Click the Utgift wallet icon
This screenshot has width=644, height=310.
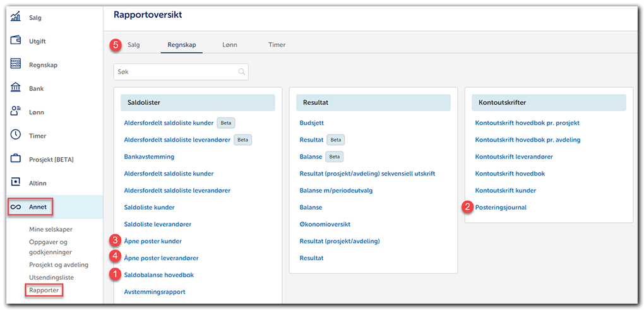tap(16, 41)
